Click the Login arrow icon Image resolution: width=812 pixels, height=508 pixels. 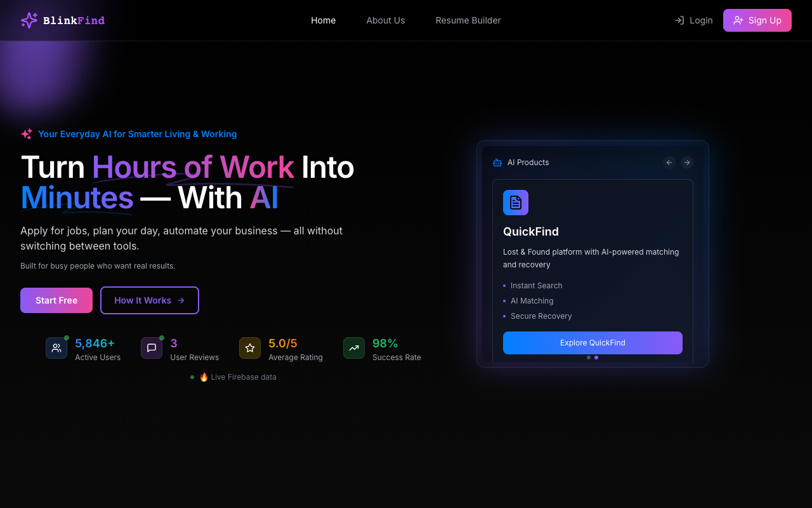(679, 20)
